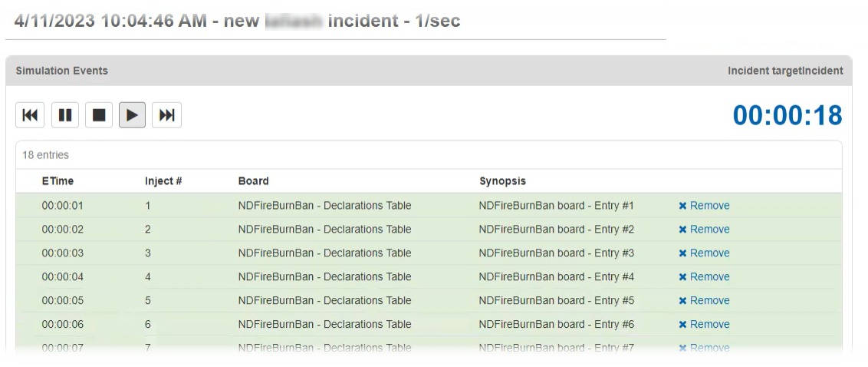Skip to end of simulation events
The image size is (868, 367).
(166, 115)
